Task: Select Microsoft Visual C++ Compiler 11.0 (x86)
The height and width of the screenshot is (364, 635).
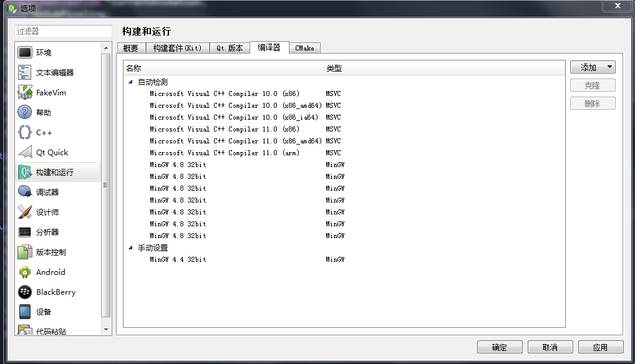Action: click(225, 129)
